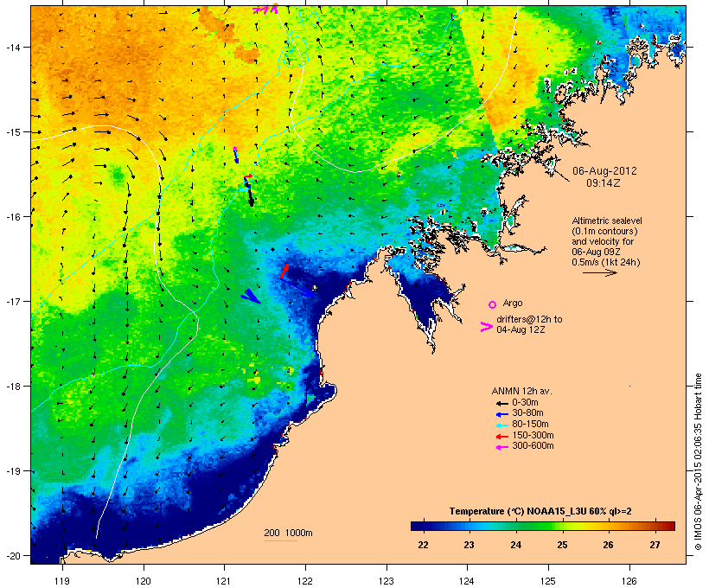709x588 pixels.
Task: Click the colorbar tick label 25
Action: click(x=562, y=545)
